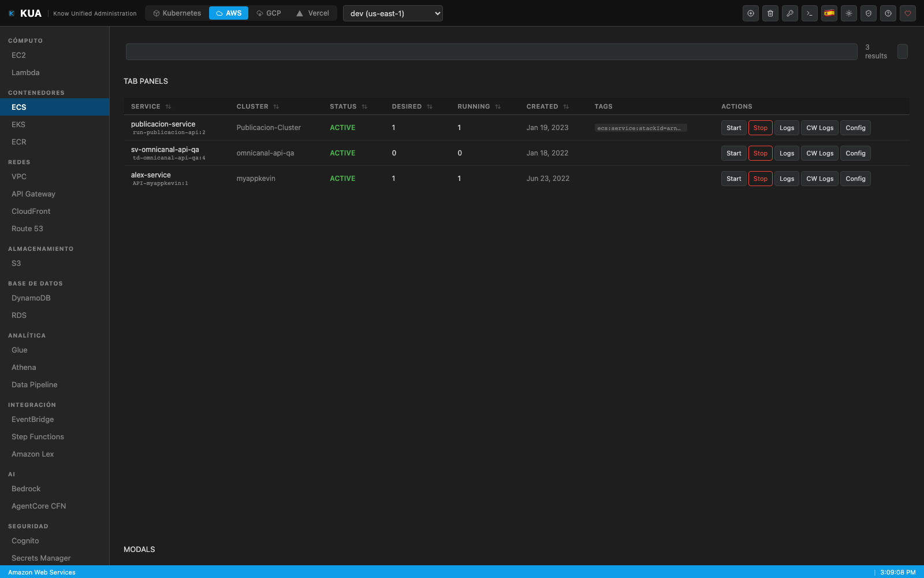Open CW Logs for sv-omnicanal-api-qa

(820, 153)
